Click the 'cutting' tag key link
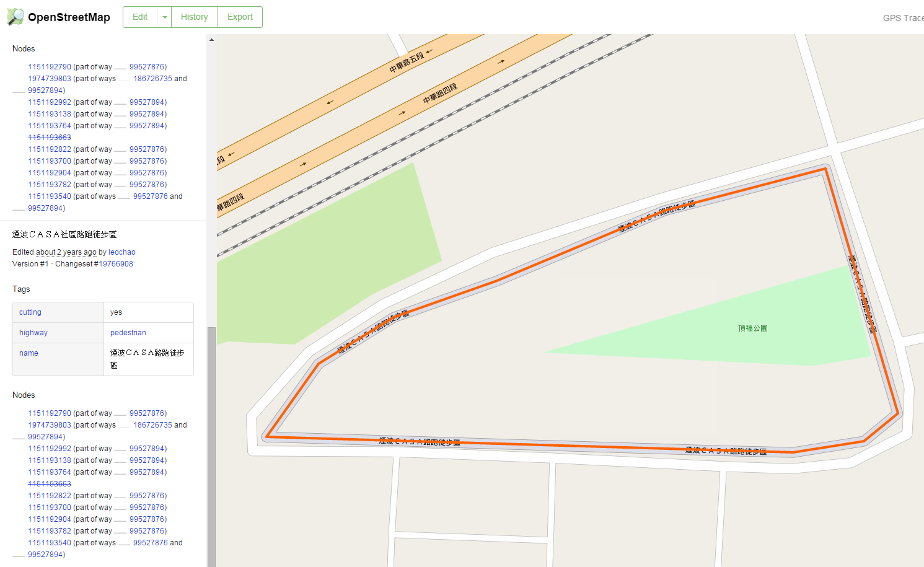Screen dimensions: 924x567 tap(30, 312)
